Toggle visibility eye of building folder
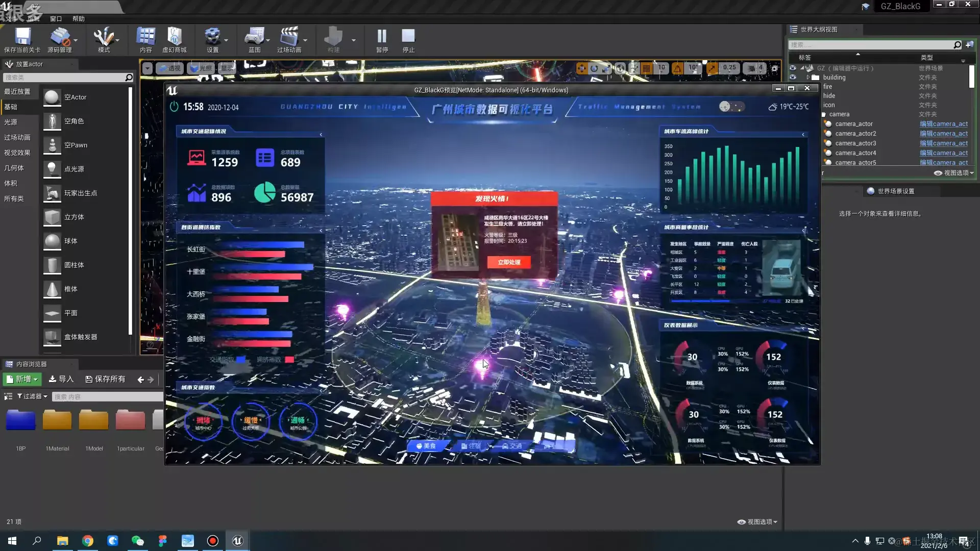The height and width of the screenshot is (551, 980). point(793,78)
